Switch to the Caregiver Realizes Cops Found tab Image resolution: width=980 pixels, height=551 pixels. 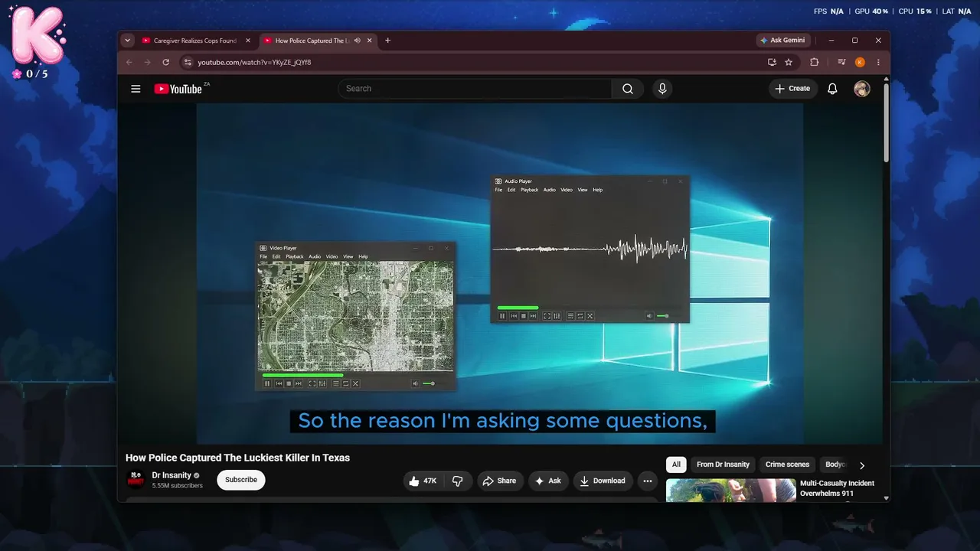[x=196, y=41]
